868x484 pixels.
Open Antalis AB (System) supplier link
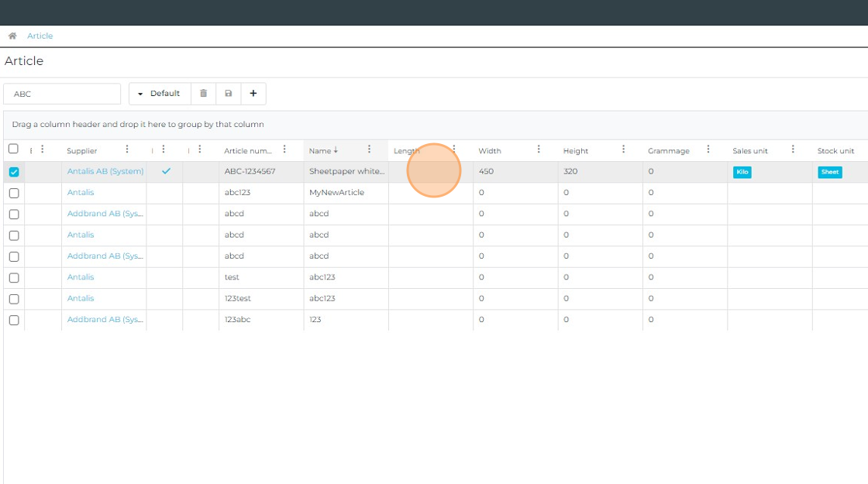(x=105, y=171)
